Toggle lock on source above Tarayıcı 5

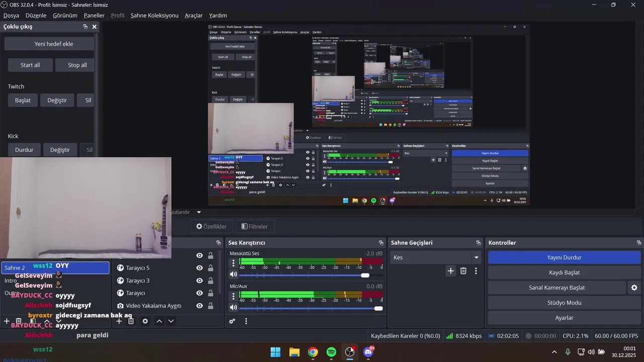pos(210,255)
